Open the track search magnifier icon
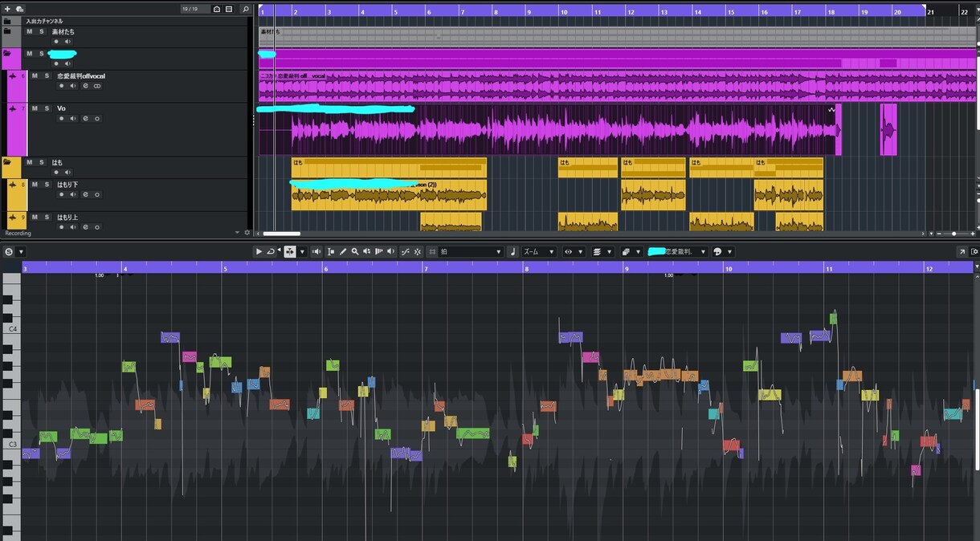The image size is (980, 541). [246, 9]
